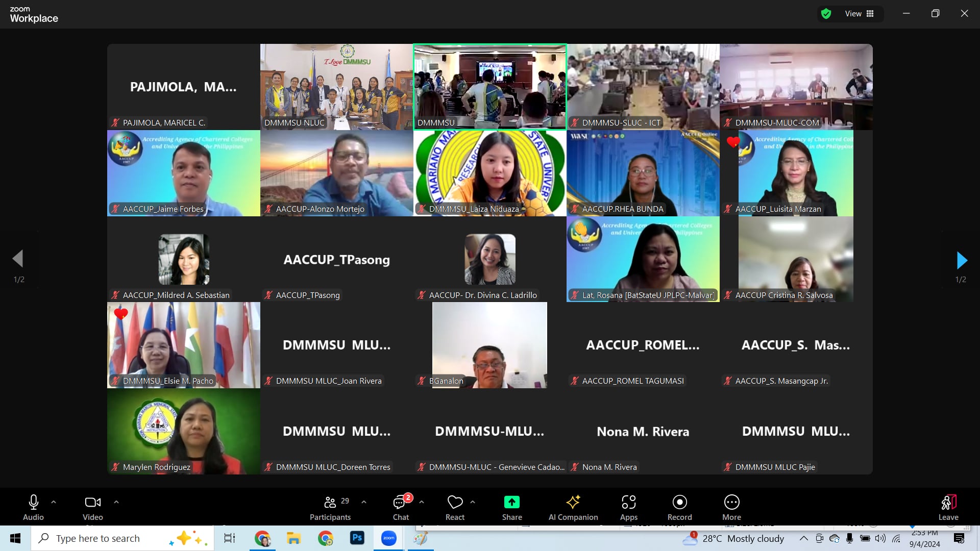The width and height of the screenshot is (980, 551).
Task: Check the green encryption shield icon
Action: [x=826, y=14]
